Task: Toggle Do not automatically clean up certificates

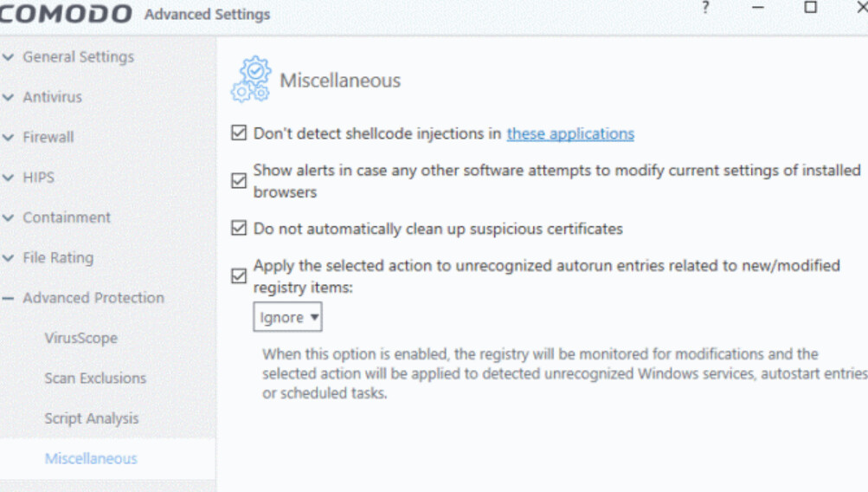Action: [x=239, y=229]
